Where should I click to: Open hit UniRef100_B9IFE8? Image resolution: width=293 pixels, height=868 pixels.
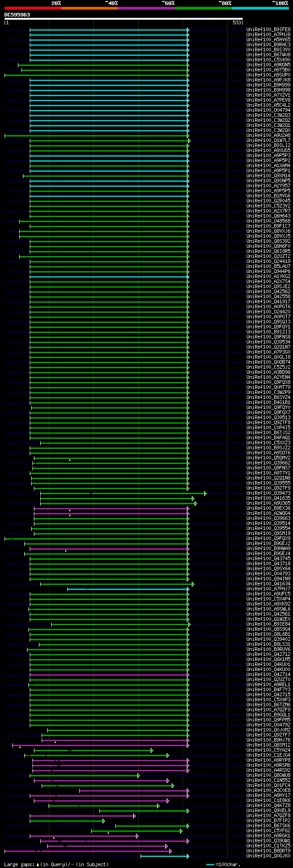[x=268, y=29]
